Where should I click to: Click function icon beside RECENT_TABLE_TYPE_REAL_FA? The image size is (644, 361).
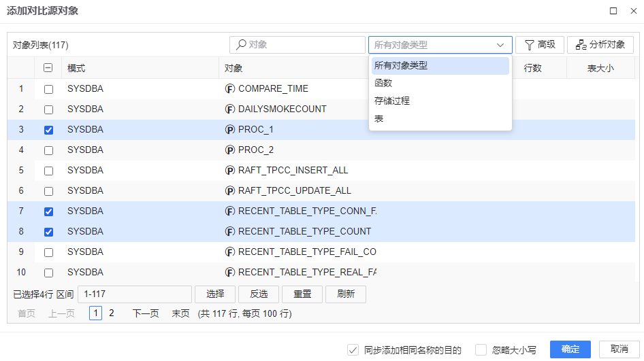point(230,273)
